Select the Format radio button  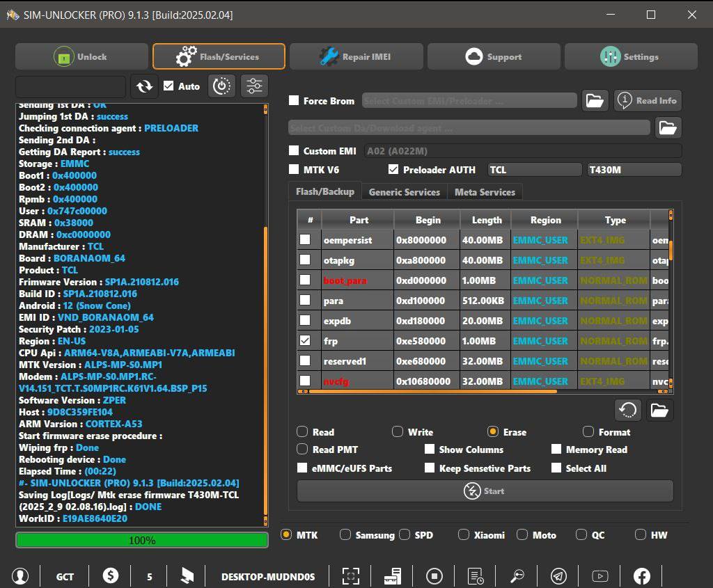click(x=588, y=432)
